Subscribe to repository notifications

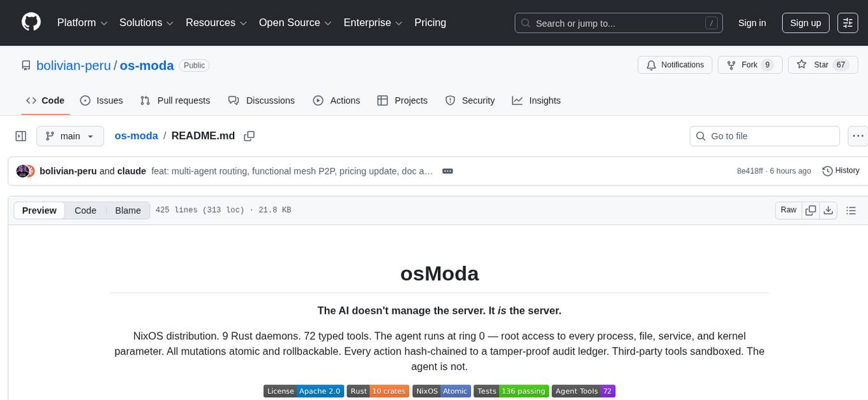(675, 65)
